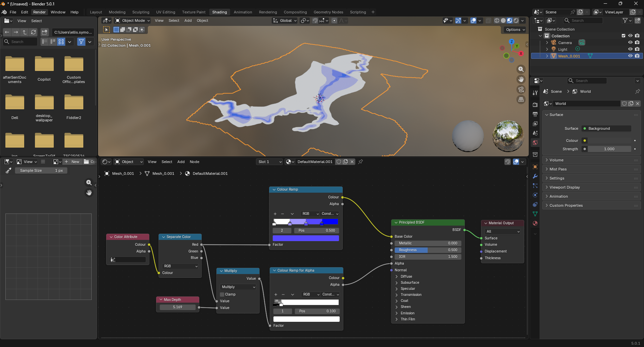Open the Object Mode dropdown
The height and width of the screenshot is (347, 644).
pyautogui.click(x=132, y=21)
